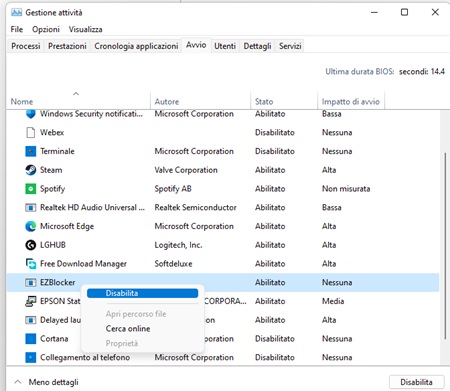The height and width of the screenshot is (391, 450).
Task: Click the Media impact value for EPSON
Action: coord(333,301)
